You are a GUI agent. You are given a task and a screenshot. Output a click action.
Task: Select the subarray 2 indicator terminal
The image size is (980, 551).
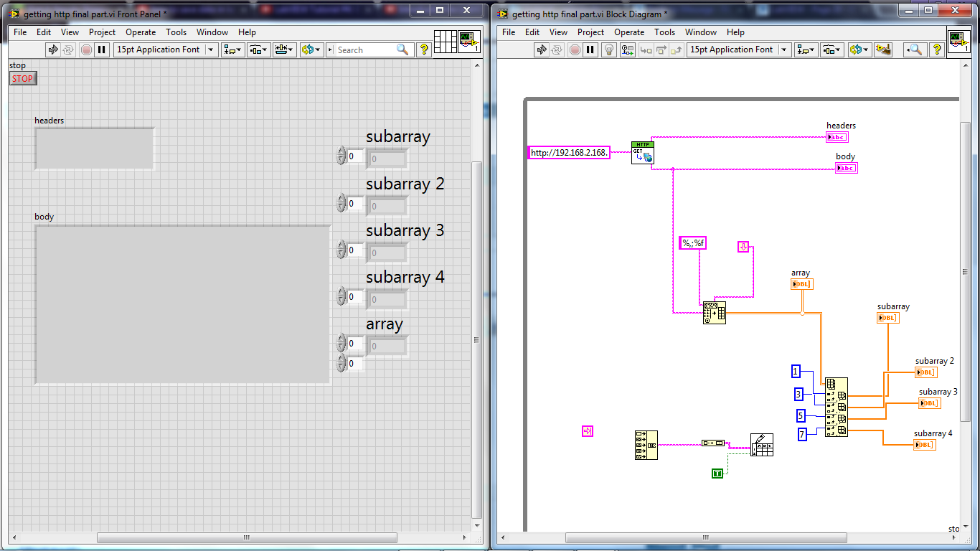[926, 372]
